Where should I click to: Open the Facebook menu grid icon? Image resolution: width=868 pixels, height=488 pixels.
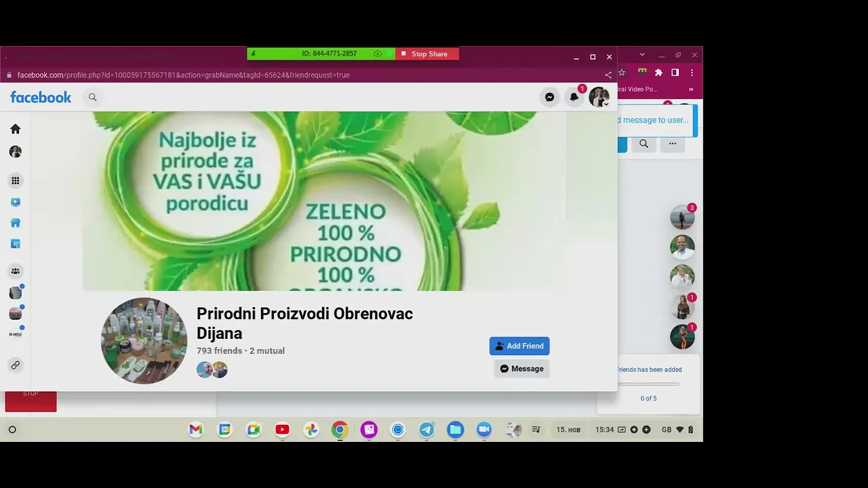coord(15,180)
